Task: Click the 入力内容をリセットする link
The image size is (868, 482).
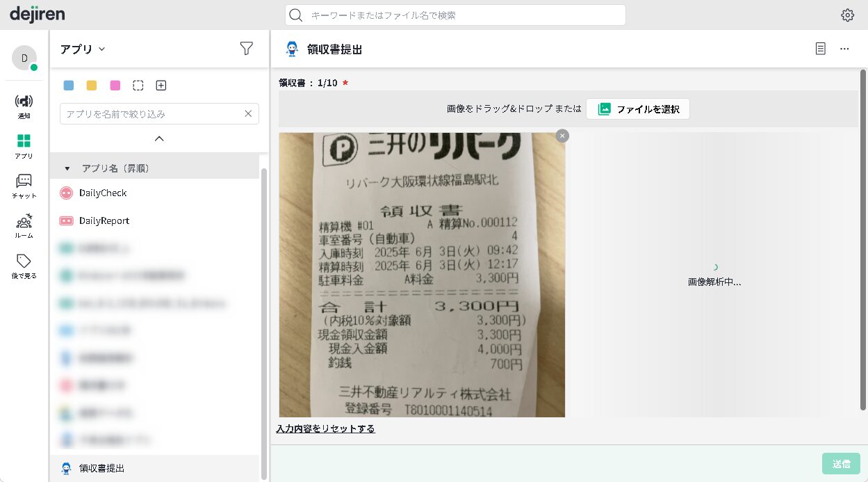Action: (325, 428)
